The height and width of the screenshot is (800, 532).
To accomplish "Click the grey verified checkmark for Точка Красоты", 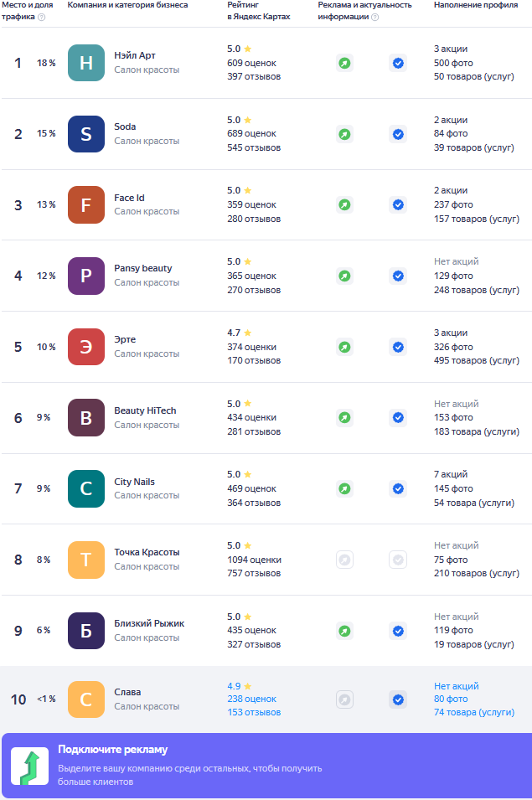I will (398, 560).
